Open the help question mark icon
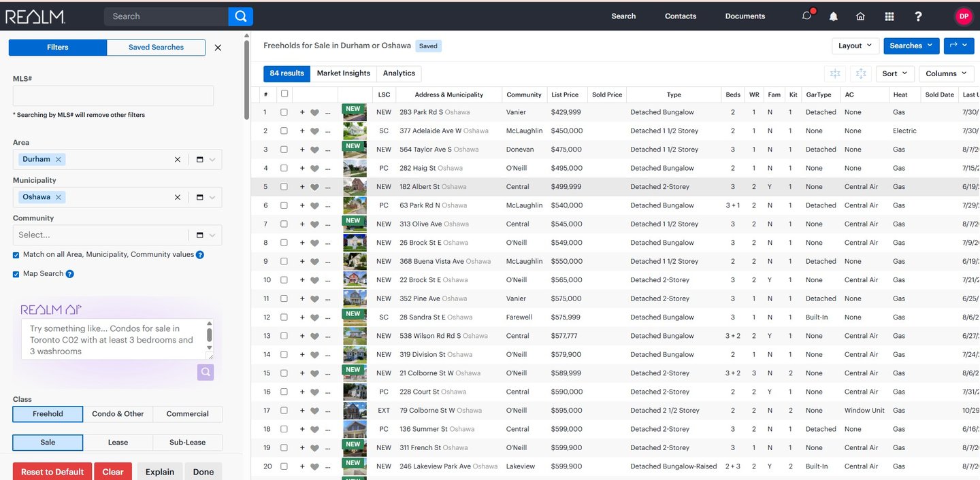Image resolution: width=980 pixels, height=480 pixels. [x=919, y=16]
